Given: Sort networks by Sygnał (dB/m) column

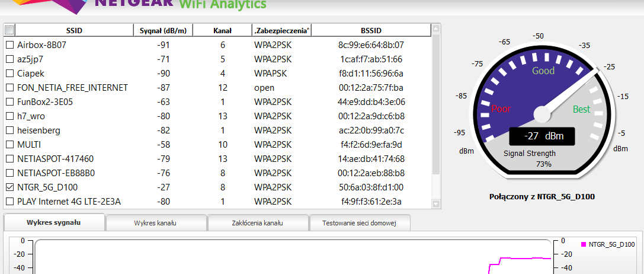Looking at the screenshot, I should [x=163, y=30].
